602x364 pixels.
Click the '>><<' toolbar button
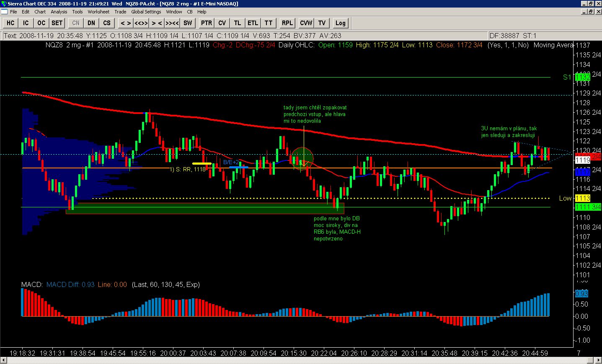pos(172,23)
